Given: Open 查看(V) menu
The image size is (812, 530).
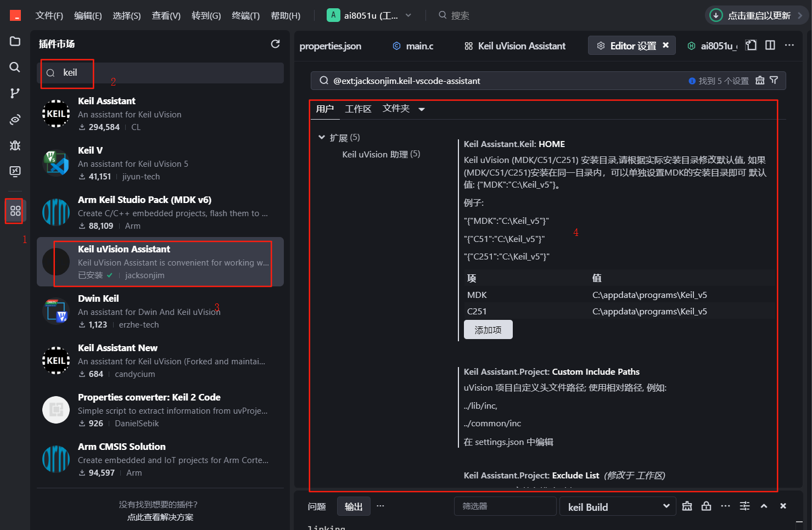Looking at the screenshot, I should (x=166, y=15).
